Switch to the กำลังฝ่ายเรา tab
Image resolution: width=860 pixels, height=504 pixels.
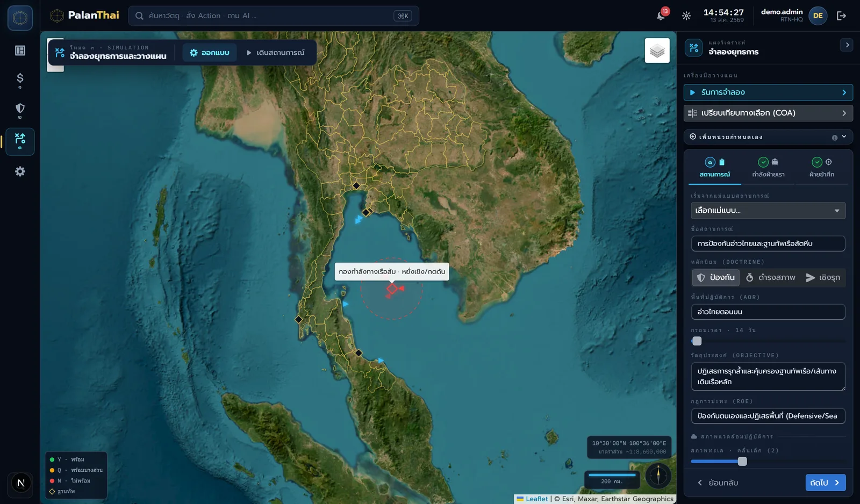click(768, 168)
